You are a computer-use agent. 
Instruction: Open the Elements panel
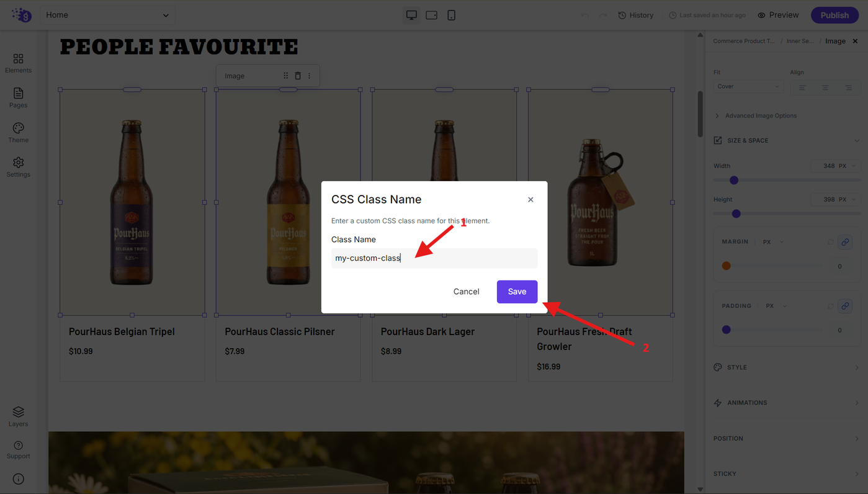point(18,63)
